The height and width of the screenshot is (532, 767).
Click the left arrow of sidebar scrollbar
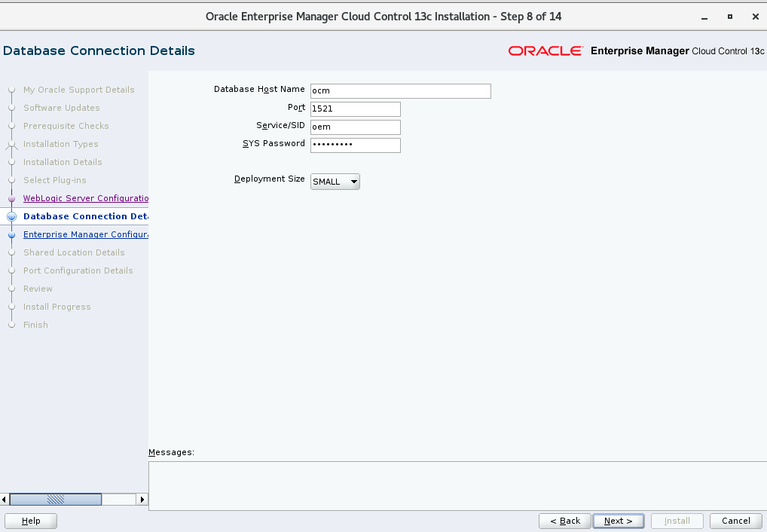click(5, 499)
